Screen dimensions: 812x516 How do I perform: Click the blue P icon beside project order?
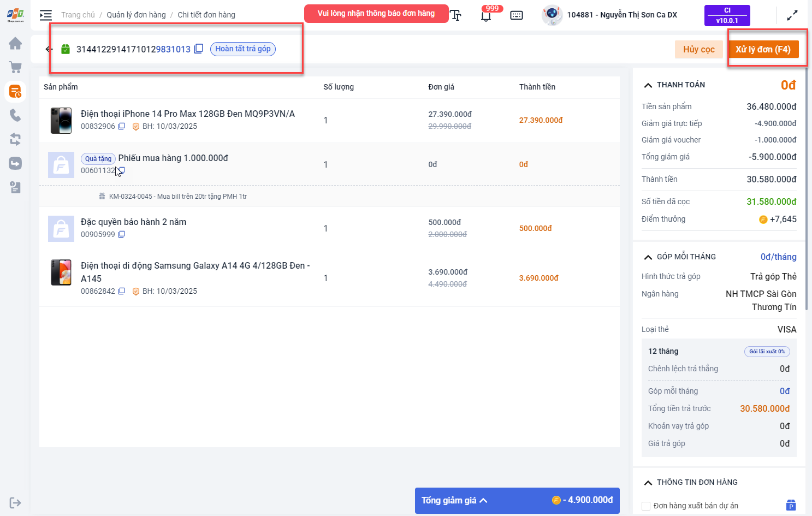click(791, 505)
